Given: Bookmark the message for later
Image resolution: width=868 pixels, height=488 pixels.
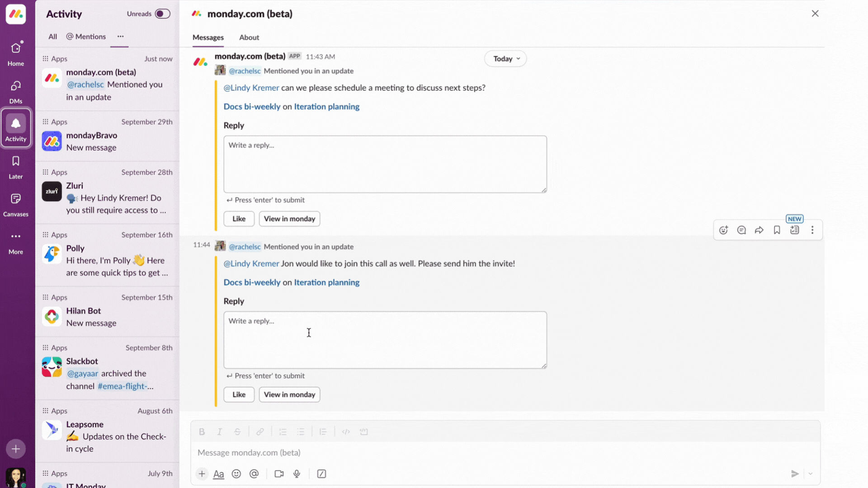Looking at the screenshot, I should click(777, 230).
